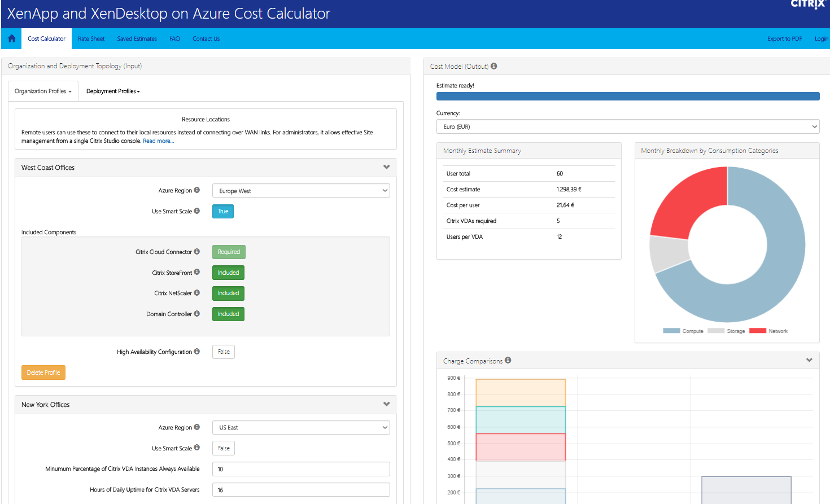Edit Hours of Daily Uptime input field
This screenshot has width=830, height=504.
(300, 489)
